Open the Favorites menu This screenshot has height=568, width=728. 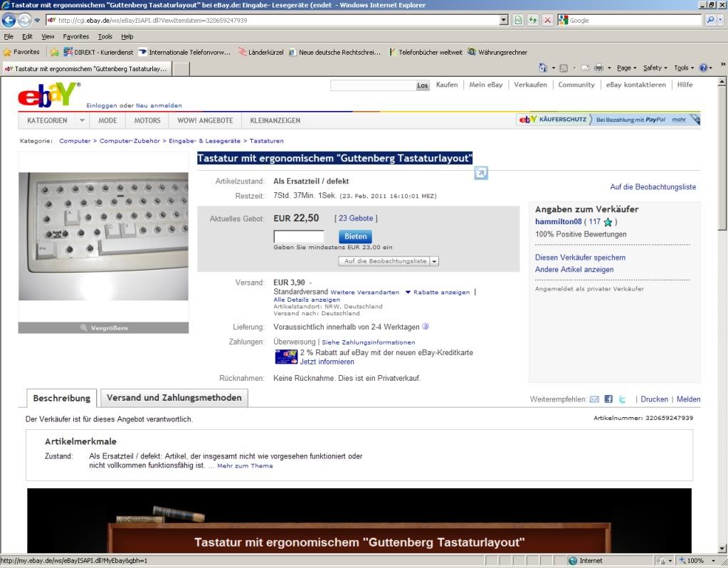click(76, 36)
